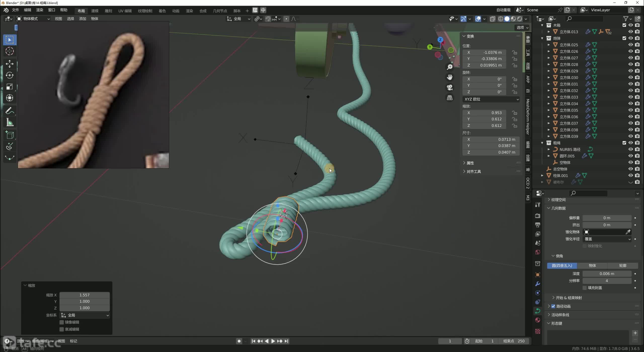644x352 pixels.
Task: Switch to solid viewport shading
Action: [x=507, y=19]
